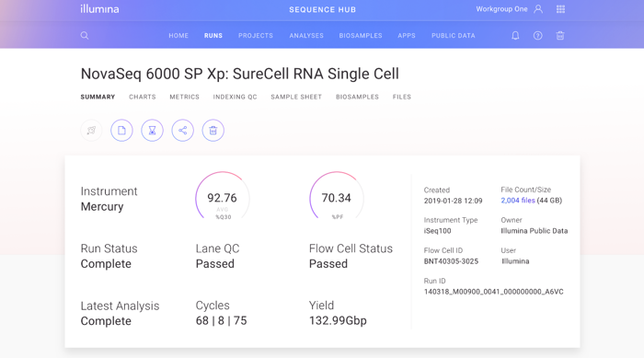
Task: Click the cycles value 68 | 8 | 75
Action: point(221,320)
